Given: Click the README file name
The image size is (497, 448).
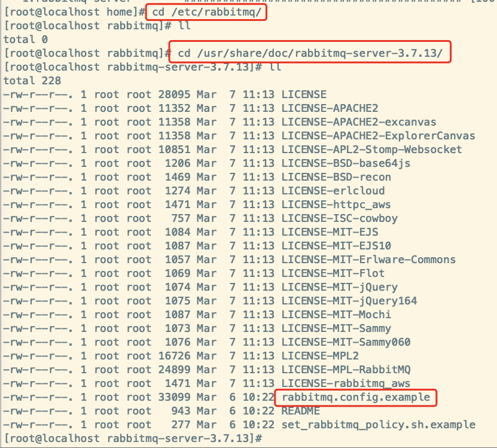Looking at the screenshot, I should tap(301, 410).
